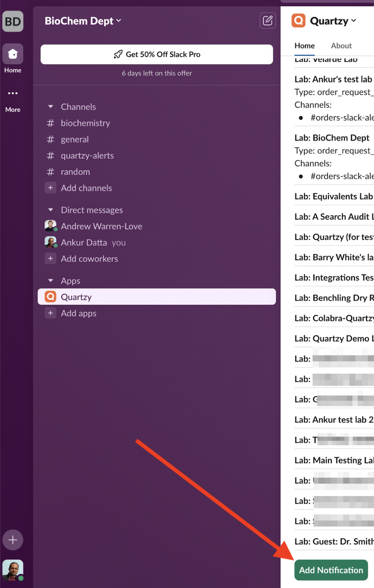Click 'Lab: Ankur test lab 2' row
The image size is (374, 588).
[334, 420]
